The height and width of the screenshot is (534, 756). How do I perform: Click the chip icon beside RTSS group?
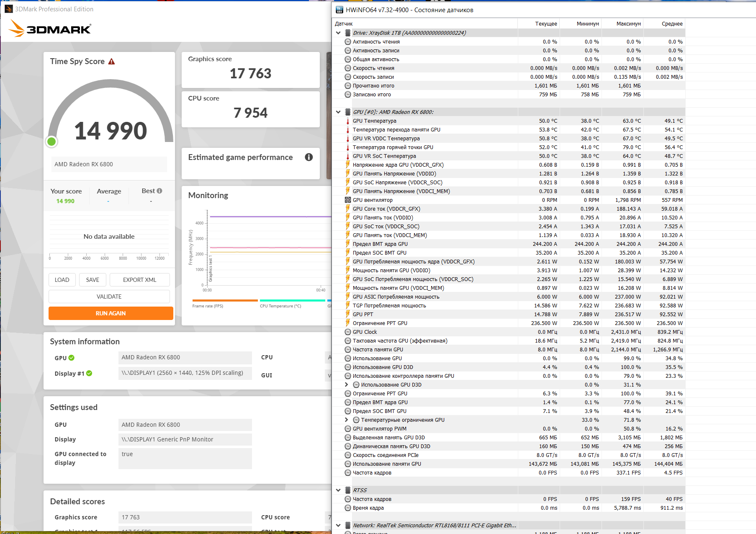[x=347, y=490]
